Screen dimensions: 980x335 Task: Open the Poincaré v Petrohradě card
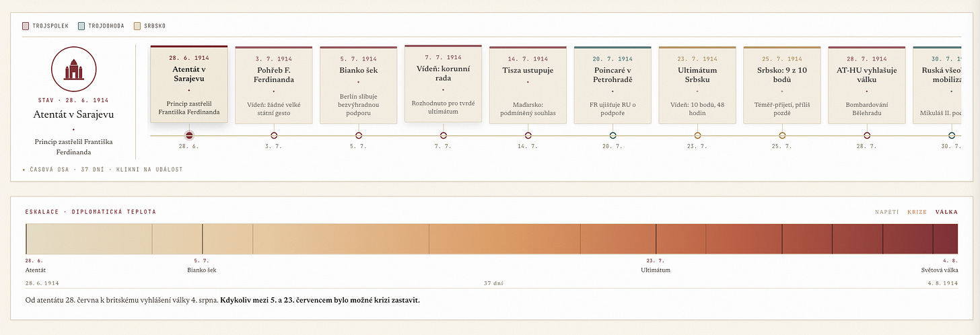coord(612,85)
